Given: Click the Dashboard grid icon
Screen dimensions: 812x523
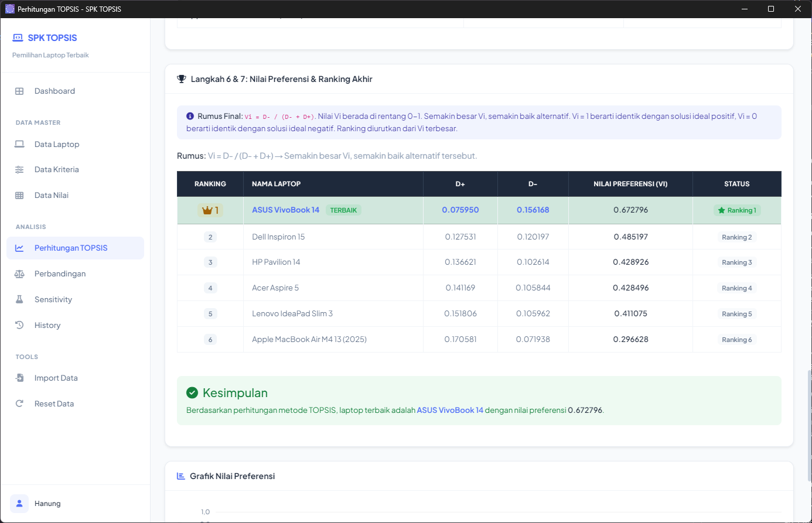Looking at the screenshot, I should tap(19, 91).
